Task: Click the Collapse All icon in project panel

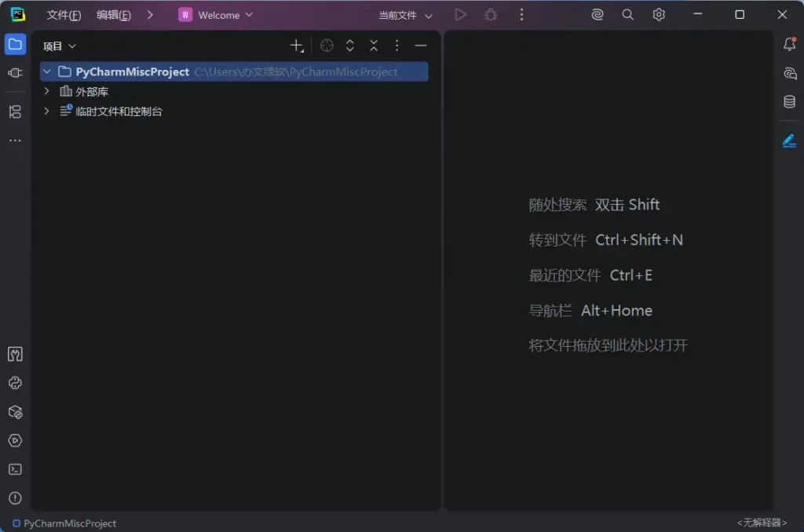Action: (374, 46)
